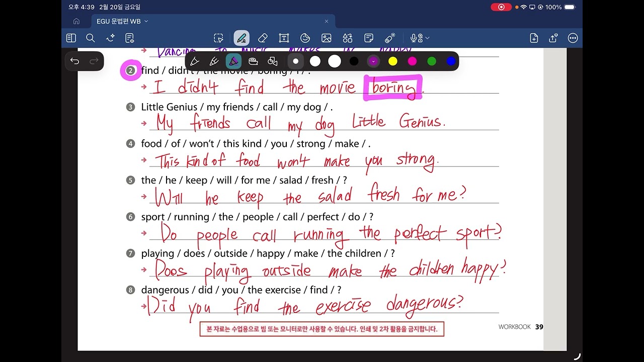Tap the microphone recording icon
Image resolution: width=644 pixels, height=362 pixels.
point(416,38)
